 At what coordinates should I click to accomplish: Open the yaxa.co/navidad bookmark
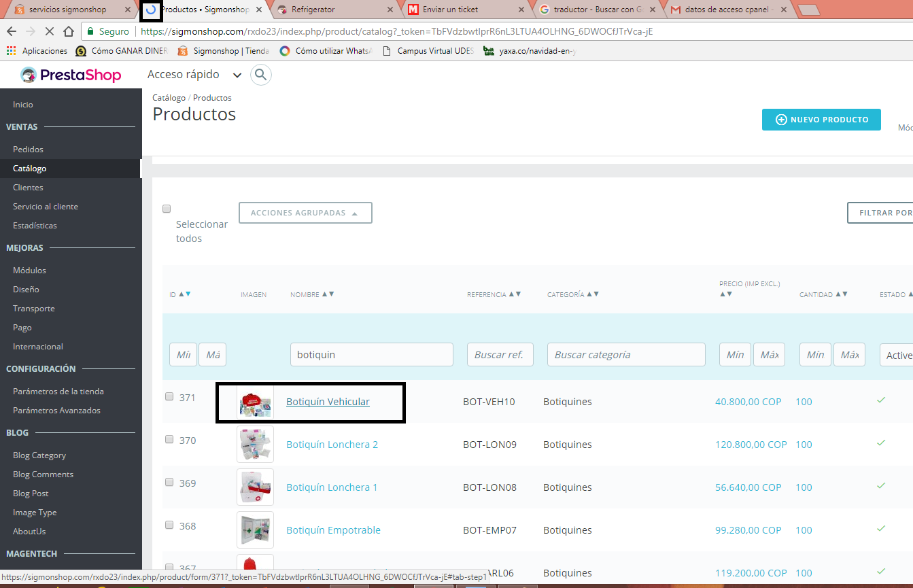(x=530, y=51)
